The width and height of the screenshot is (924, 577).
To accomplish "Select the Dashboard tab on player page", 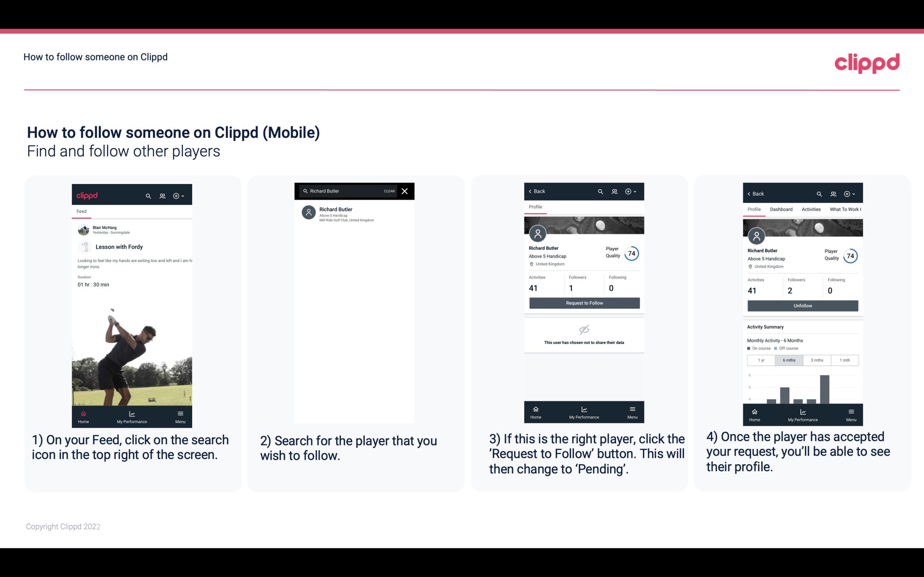I will point(782,209).
